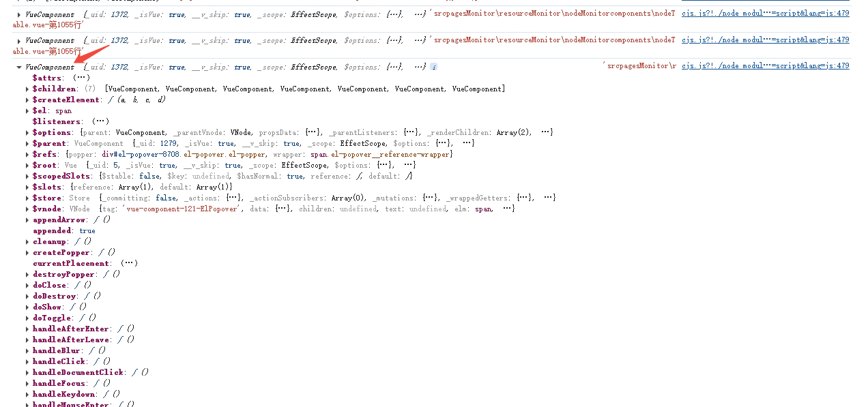Expand the cleanup function
This screenshot has height=407, width=868.
pyautogui.click(x=27, y=241)
